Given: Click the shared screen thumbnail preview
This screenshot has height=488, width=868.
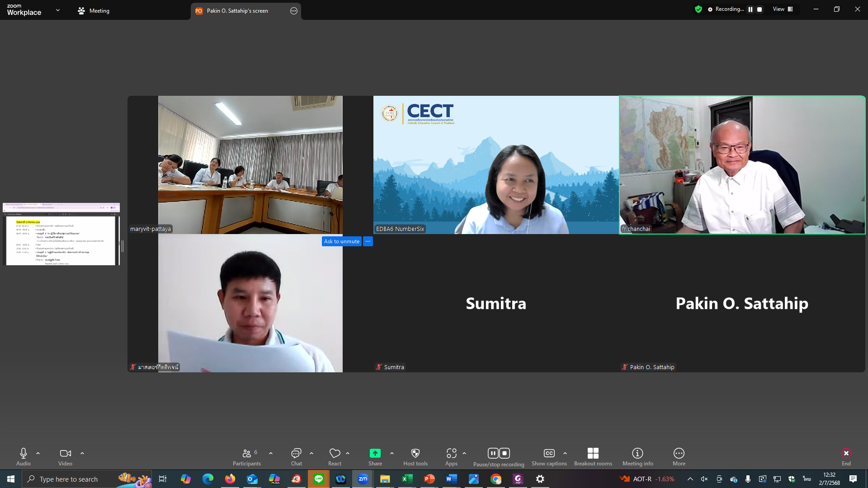Looking at the screenshot, I should tap(61, 234).
